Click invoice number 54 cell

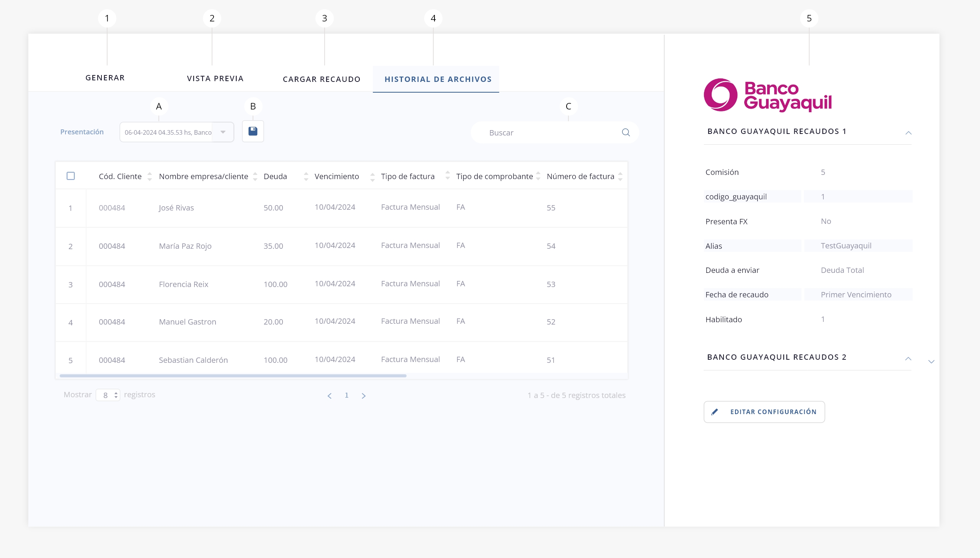(551, 246)
